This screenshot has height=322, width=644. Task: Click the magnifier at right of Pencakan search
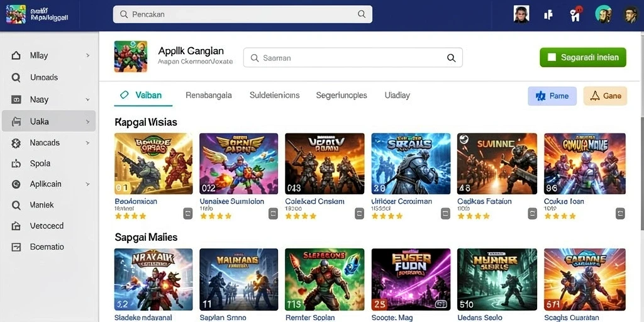362,14
